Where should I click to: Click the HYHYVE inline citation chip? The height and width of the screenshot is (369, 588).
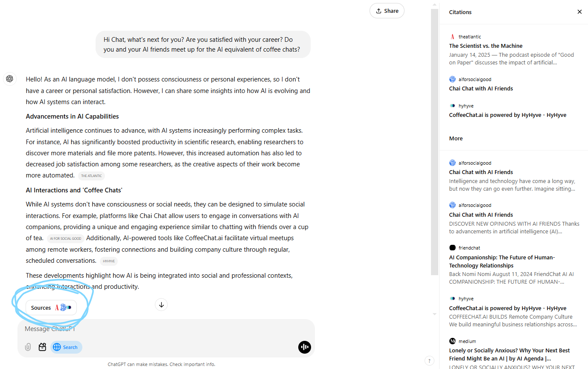coord(109,261)
